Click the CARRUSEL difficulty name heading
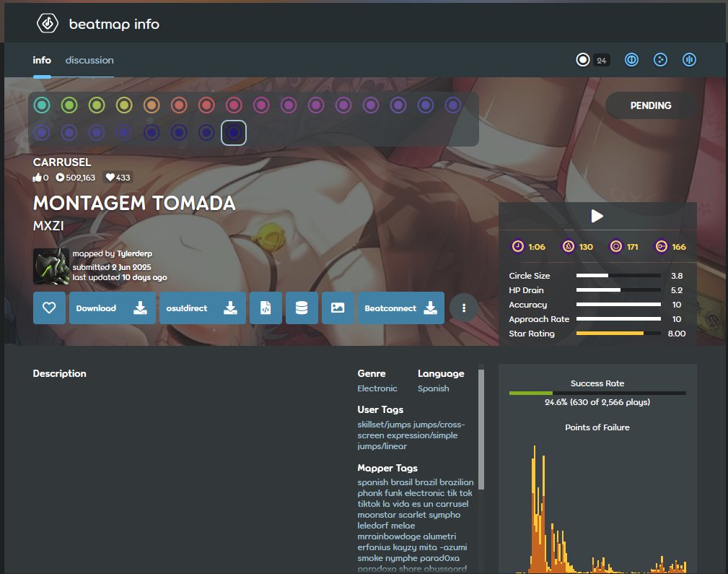This screenshot has width=728, height=574. pyautogui.click(x=62, y=162)
